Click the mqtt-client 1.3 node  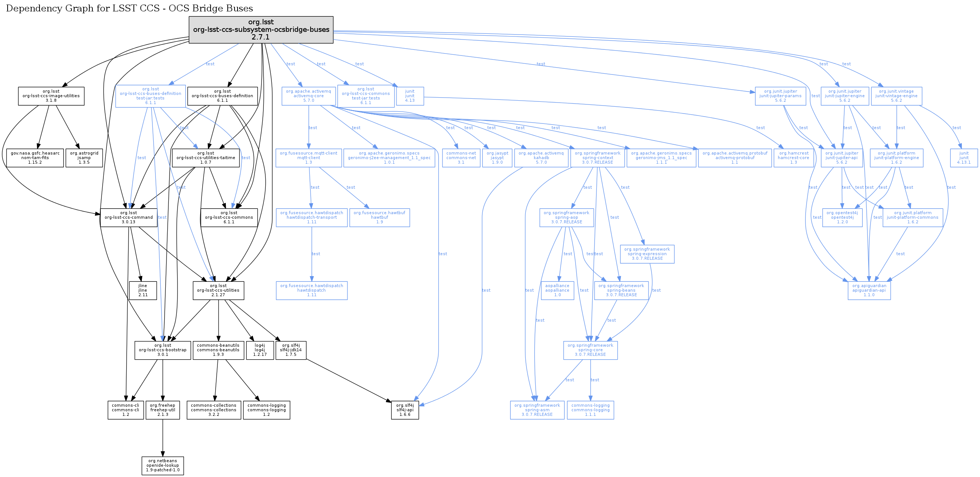pyautogui.click(x=309, y=158)
